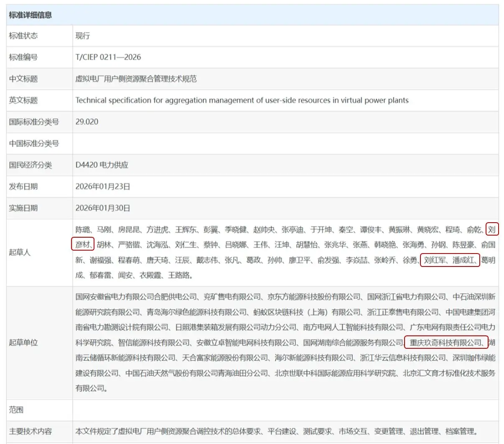Select the release date 2026年01月23日

(102, 187)
